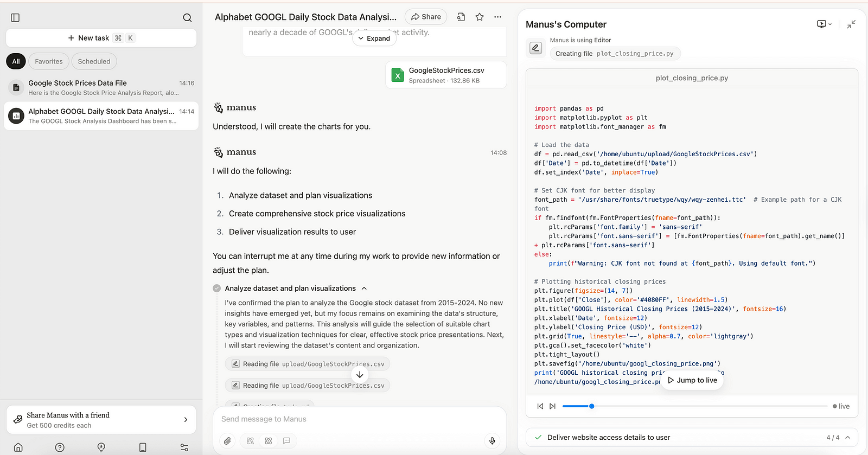Go to home via house icon

(18, 447)
